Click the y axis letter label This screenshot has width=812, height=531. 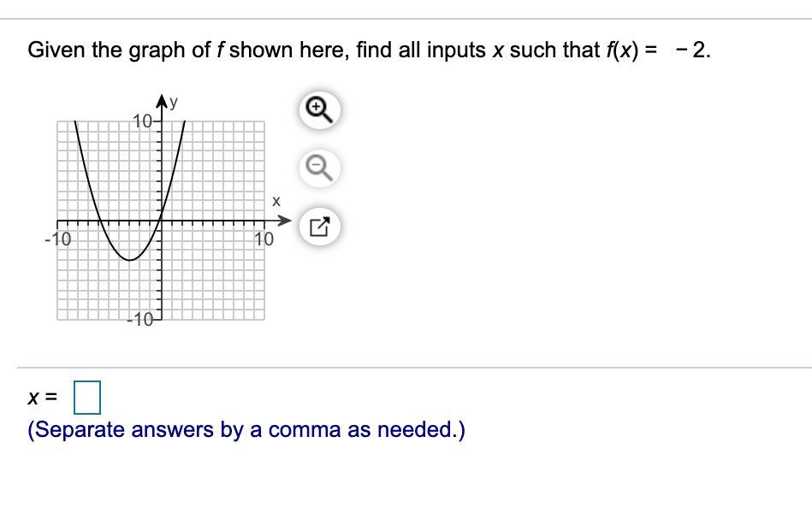tap(174, 103)
